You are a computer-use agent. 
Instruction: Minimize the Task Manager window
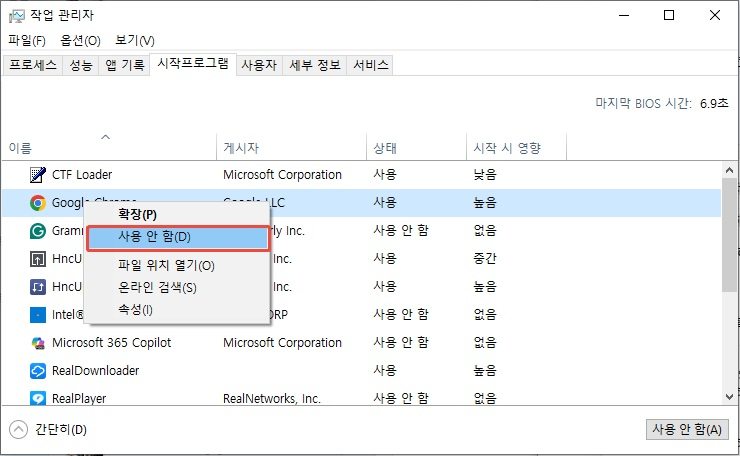coord(624,15)
